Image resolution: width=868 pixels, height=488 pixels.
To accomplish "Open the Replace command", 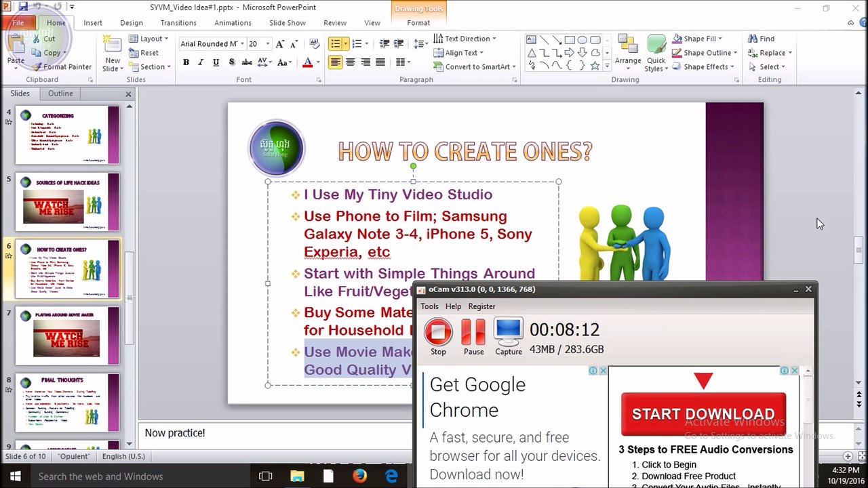I will tap(770, 53).
